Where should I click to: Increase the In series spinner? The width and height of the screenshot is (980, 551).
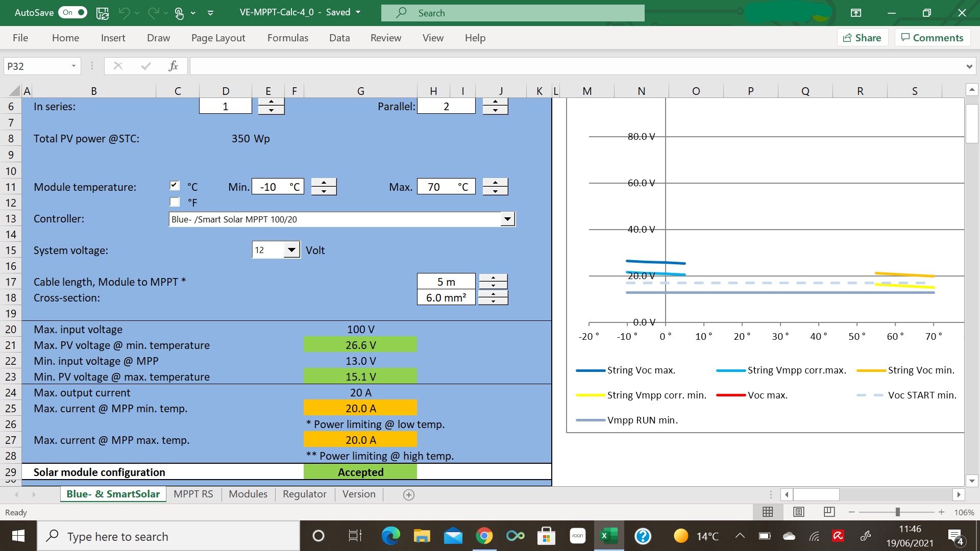pyautogui.click(x=271, y=103)
